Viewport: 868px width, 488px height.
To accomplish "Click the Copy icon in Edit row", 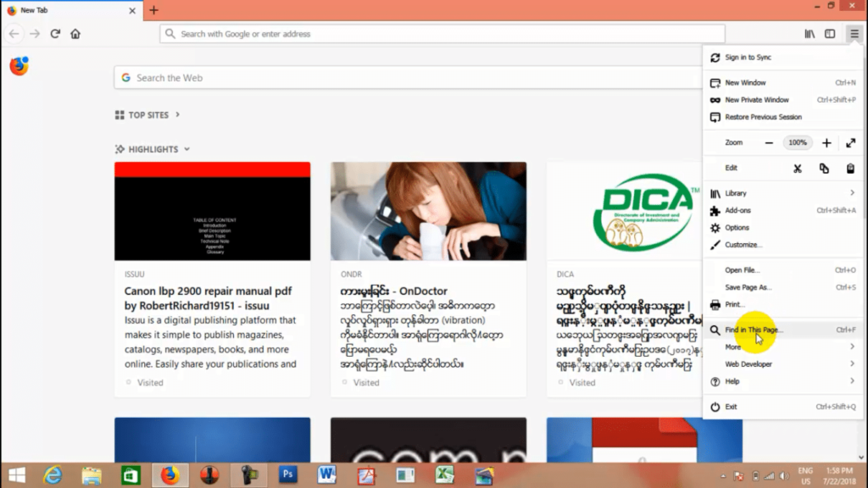I will [x=824, y=169].
